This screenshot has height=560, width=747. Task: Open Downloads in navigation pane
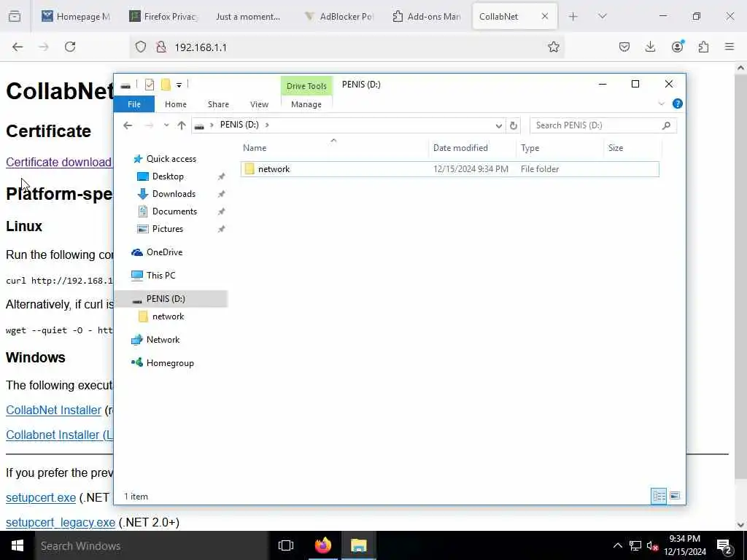coord(174,194)
